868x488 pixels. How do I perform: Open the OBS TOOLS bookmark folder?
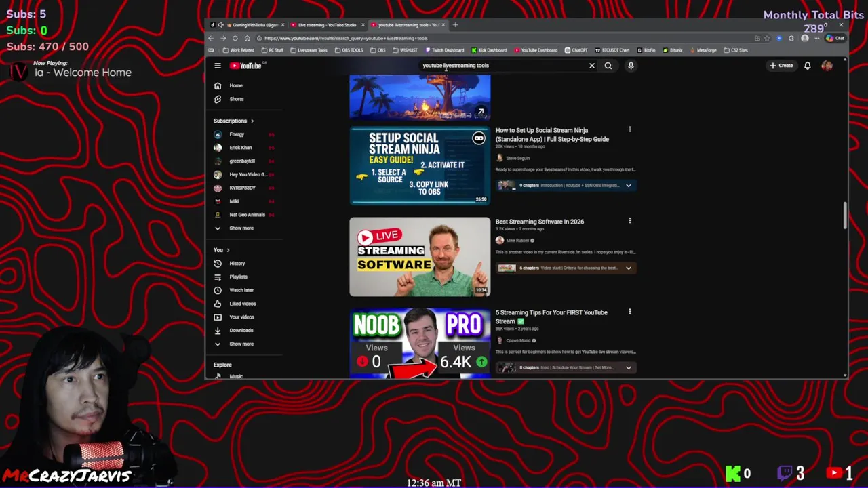click(x=349, y=50)
